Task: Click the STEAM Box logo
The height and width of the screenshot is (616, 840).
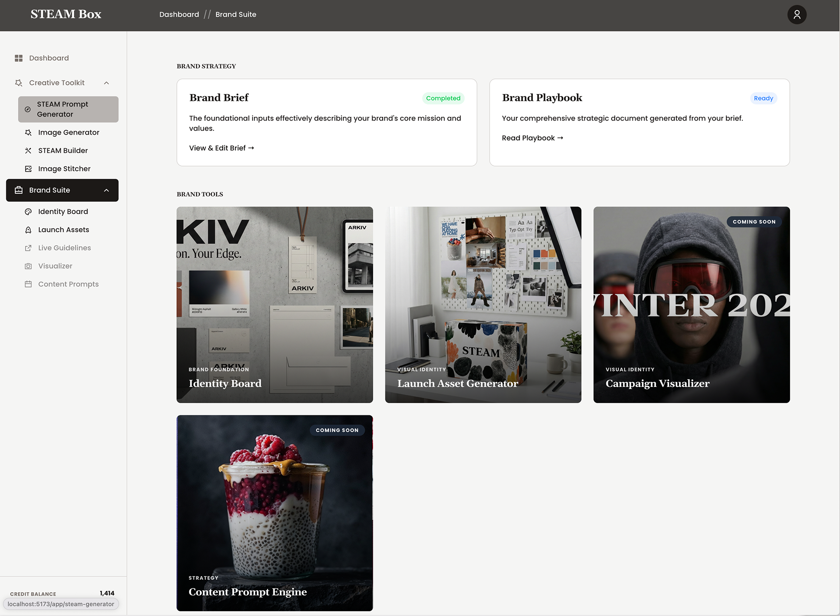Action: 66,14
